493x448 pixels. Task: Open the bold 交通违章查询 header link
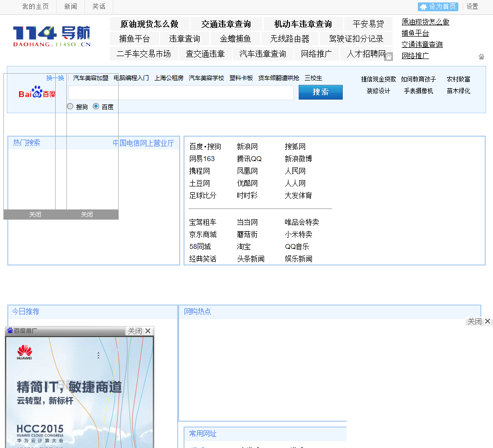click(x=226, y=24)
